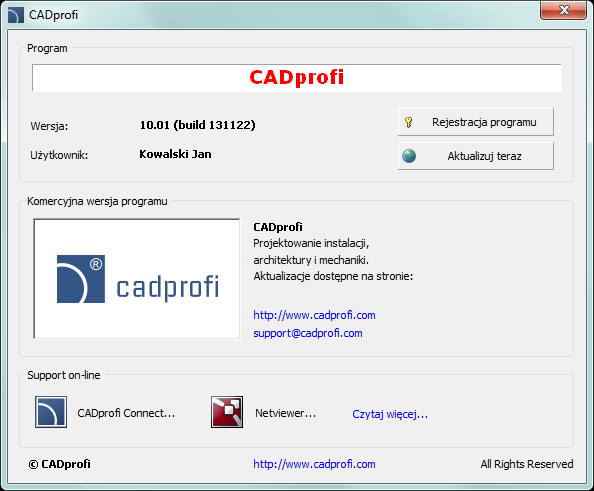Image resolution: width=594 pixels, height=491 pixels.
Task: Click the CADprofi Connect icon
Action: click(51, 412)
